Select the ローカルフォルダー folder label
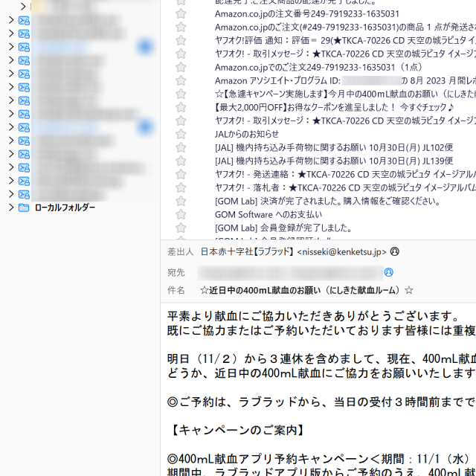476x476 pixels. pos(65,208)
